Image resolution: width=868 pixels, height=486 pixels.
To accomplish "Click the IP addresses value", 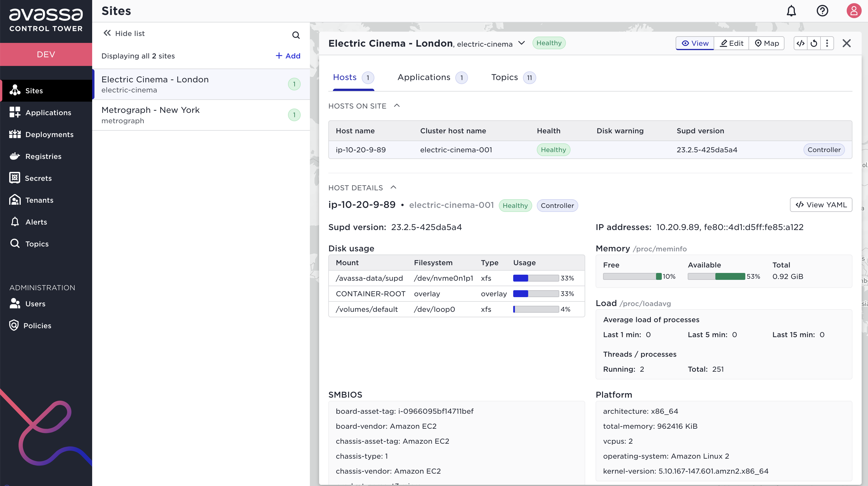I will pyautogui.click(x=729, y=227).
